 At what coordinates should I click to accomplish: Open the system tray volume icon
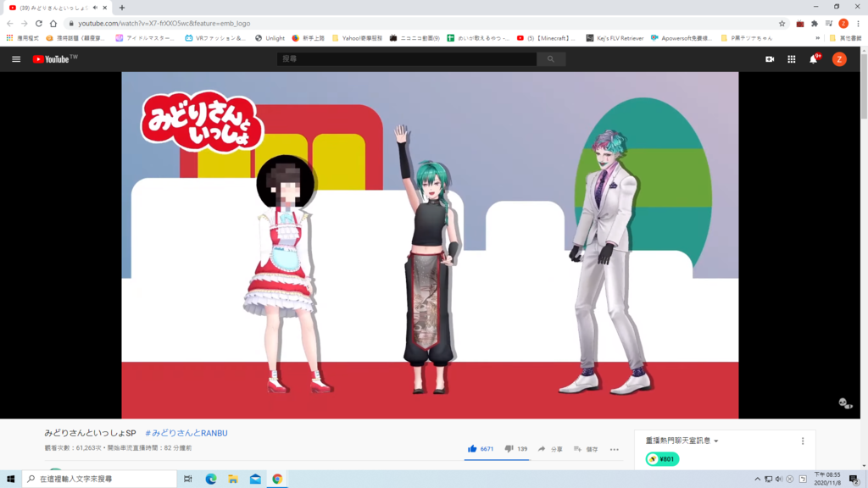pyautogui.click(x=779, y=480)
